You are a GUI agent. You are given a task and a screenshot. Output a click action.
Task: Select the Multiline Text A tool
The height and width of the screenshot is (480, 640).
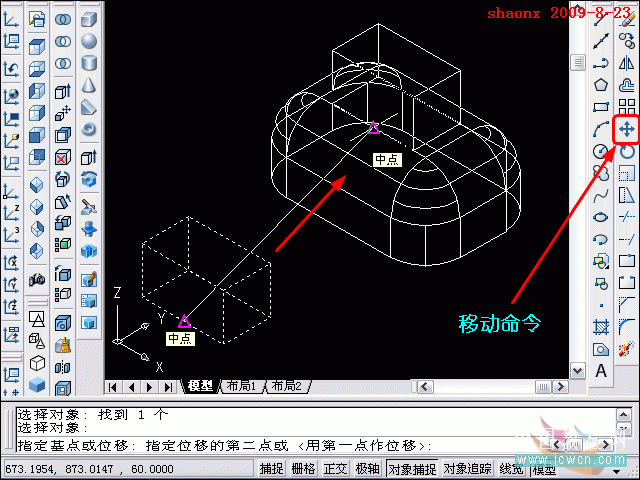(601, 371)
